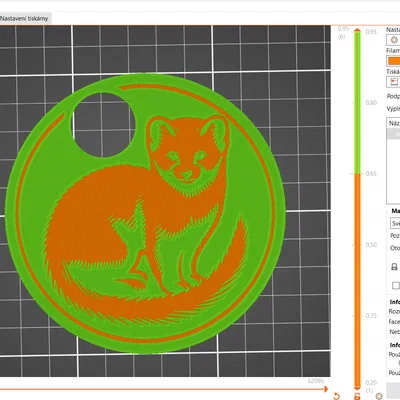Viewport: 400px width, 400px height.
Task: Open the 'Svě' coordinates dropdown
Action: point(395,223)
